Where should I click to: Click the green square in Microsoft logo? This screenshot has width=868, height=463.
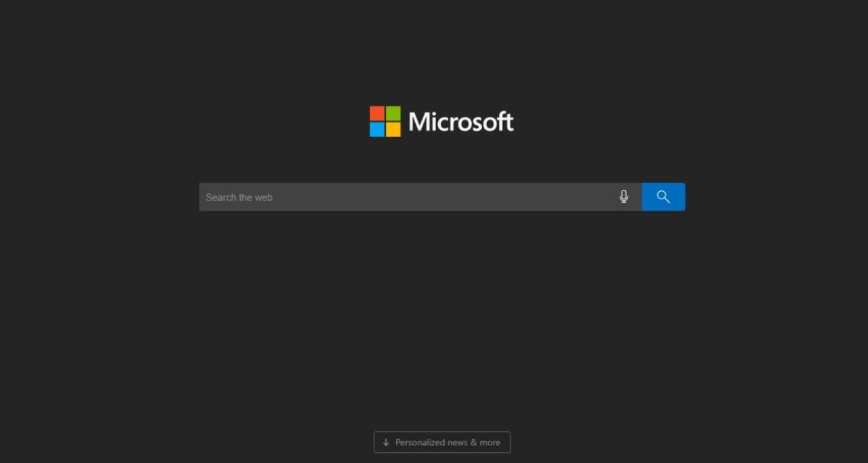coord(393,113)
